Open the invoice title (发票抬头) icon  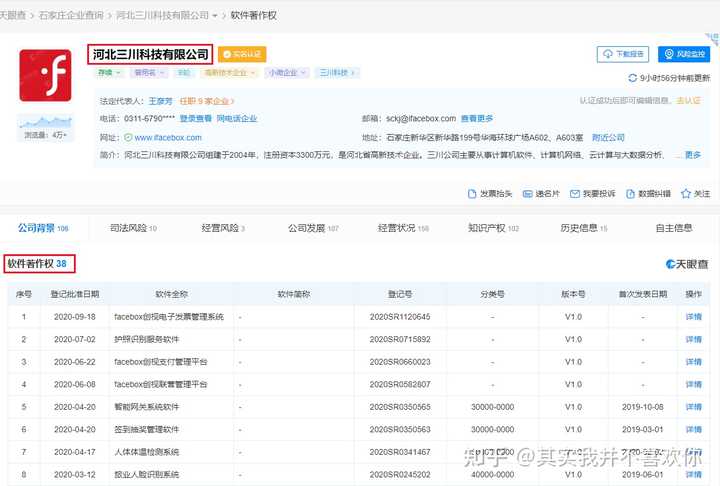tap(472, 194)
